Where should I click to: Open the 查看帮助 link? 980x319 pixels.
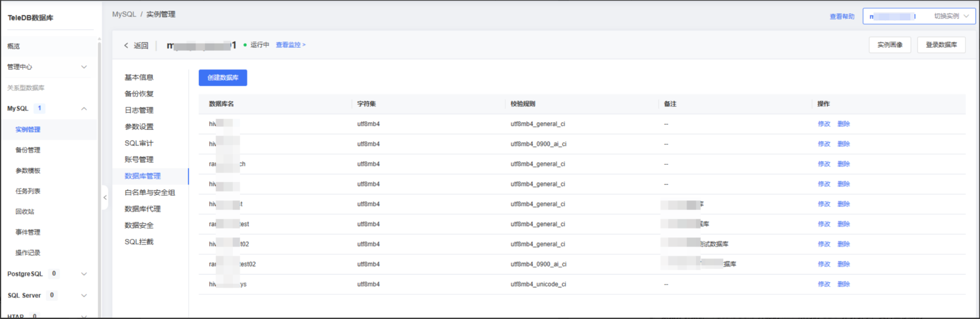(841, 16)
